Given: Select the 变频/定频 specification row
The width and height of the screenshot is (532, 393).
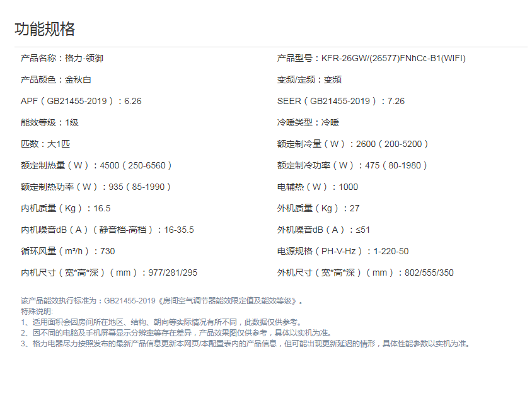Looking at the screenshot, I should [309, 79].
